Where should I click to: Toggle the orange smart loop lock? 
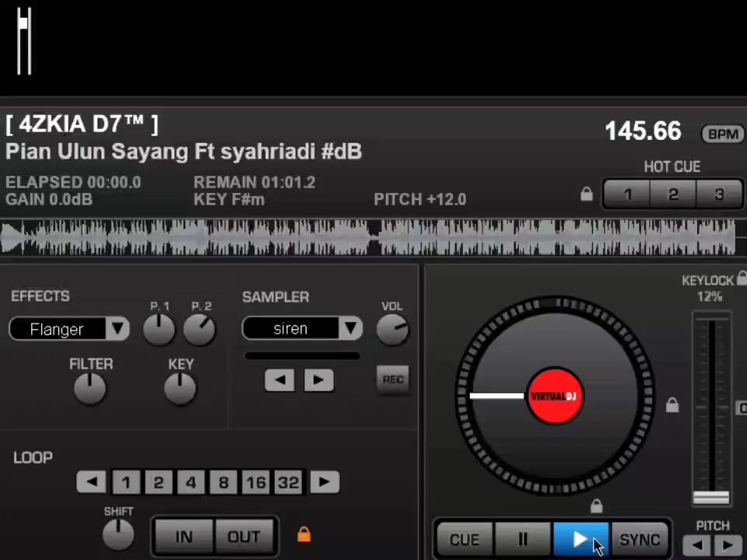(304, 534)
